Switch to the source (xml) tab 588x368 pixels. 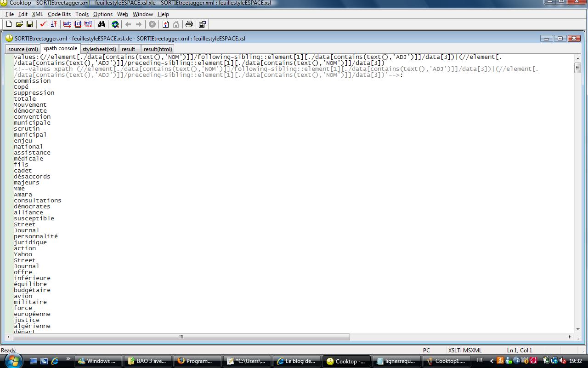point(23,49)
